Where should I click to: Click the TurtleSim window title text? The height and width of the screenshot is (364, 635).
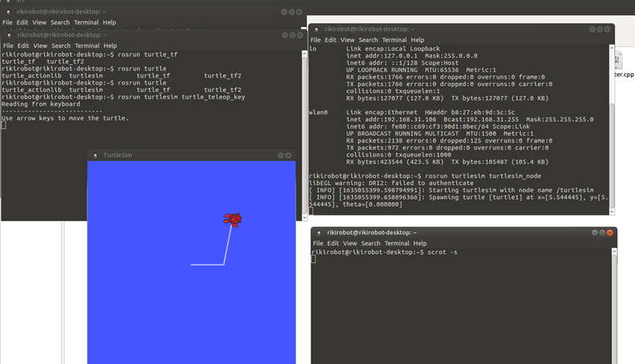(x=117, y=155)
